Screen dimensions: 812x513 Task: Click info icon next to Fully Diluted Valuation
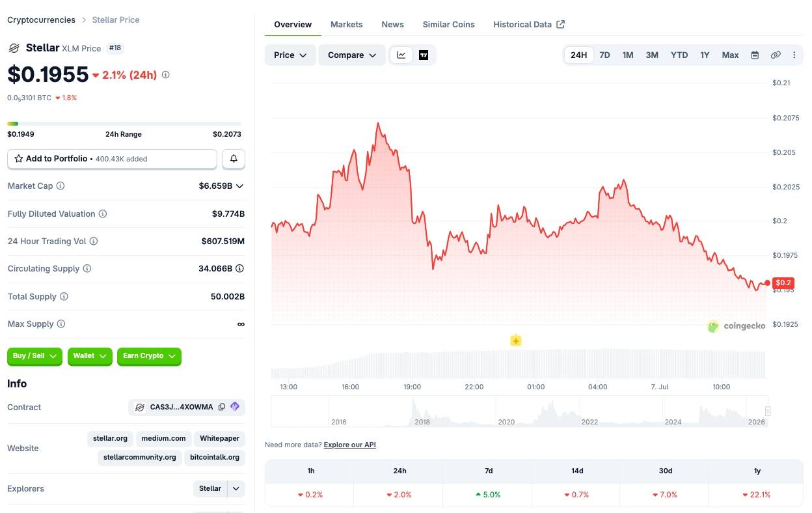[103, 214]
